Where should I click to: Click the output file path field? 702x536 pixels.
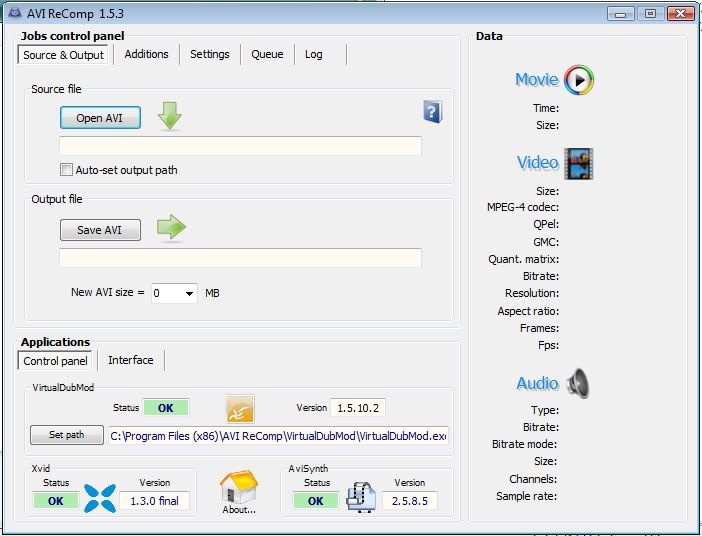tap(240, 258)
